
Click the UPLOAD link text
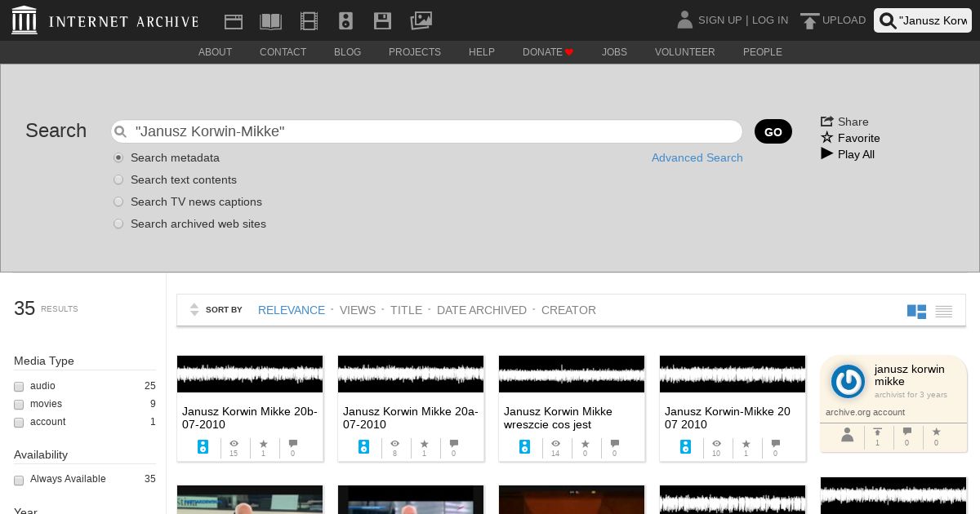pos(844,20)
